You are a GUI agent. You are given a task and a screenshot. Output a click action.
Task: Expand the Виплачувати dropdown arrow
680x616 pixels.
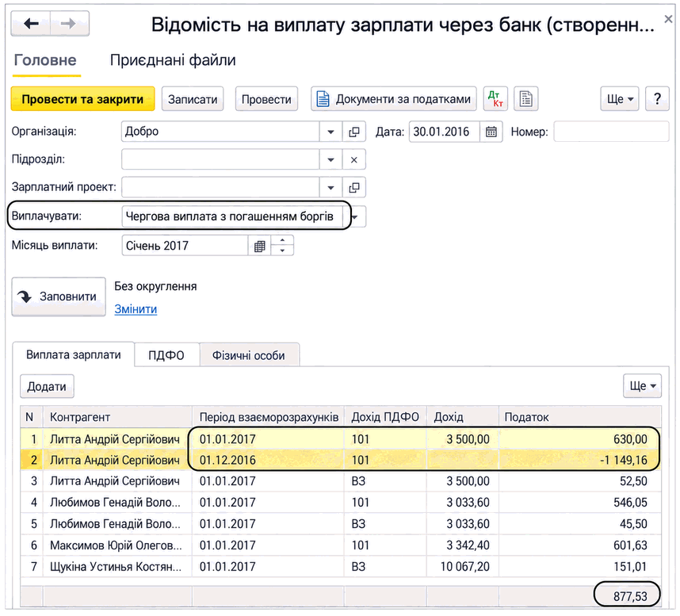357,216
